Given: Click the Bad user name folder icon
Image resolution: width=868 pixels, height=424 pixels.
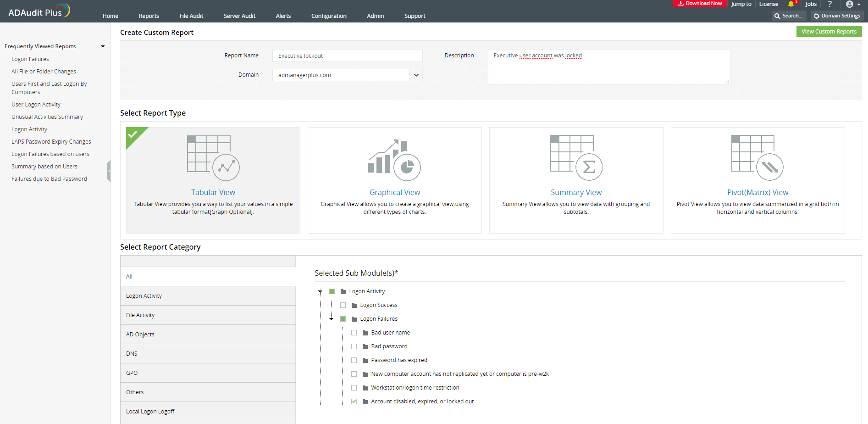Looking at the screenshot, I should [365, 333].
